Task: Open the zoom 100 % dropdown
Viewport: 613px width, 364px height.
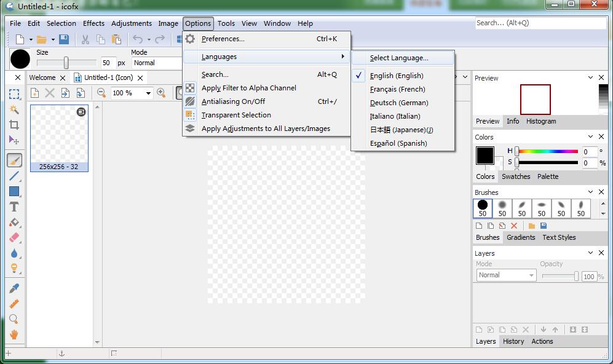Action: point(149,93)
